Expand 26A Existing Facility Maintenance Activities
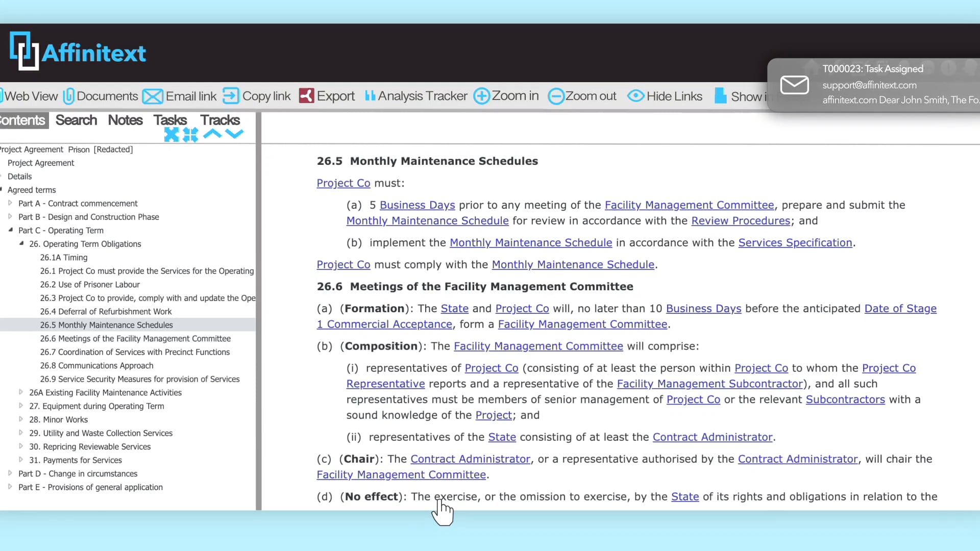 20,392
